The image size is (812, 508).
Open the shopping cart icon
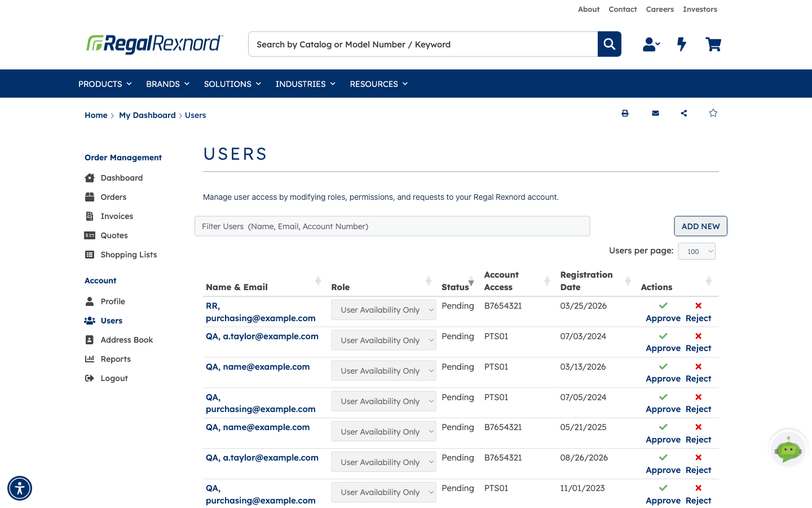point(713,44)
